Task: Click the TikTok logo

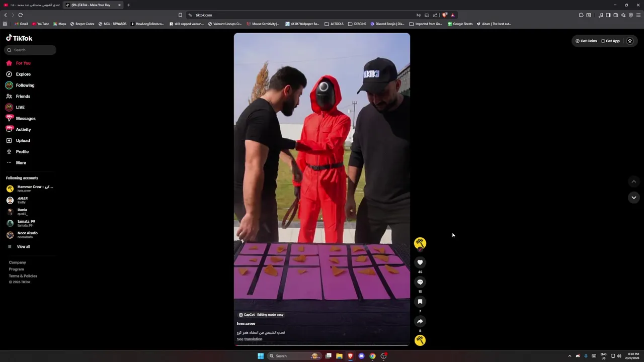Action: coord(19,38)
